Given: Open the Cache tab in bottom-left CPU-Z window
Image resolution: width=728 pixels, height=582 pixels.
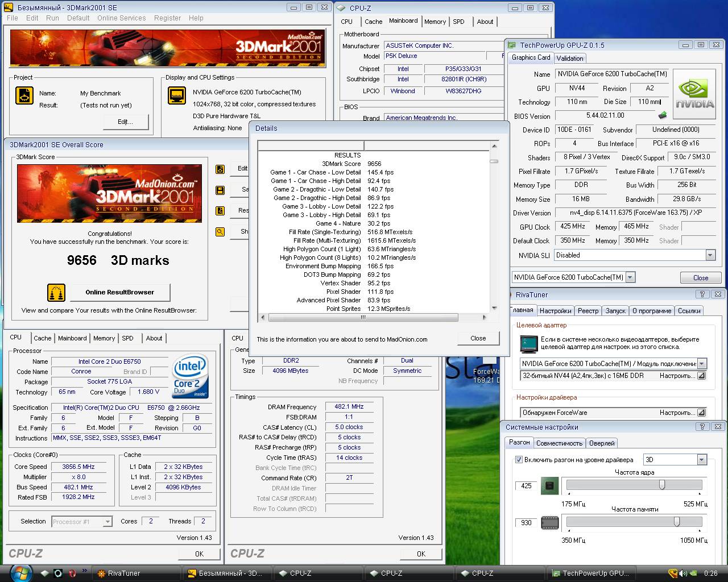Looking at the screenshot, I should tap(43, 338).
